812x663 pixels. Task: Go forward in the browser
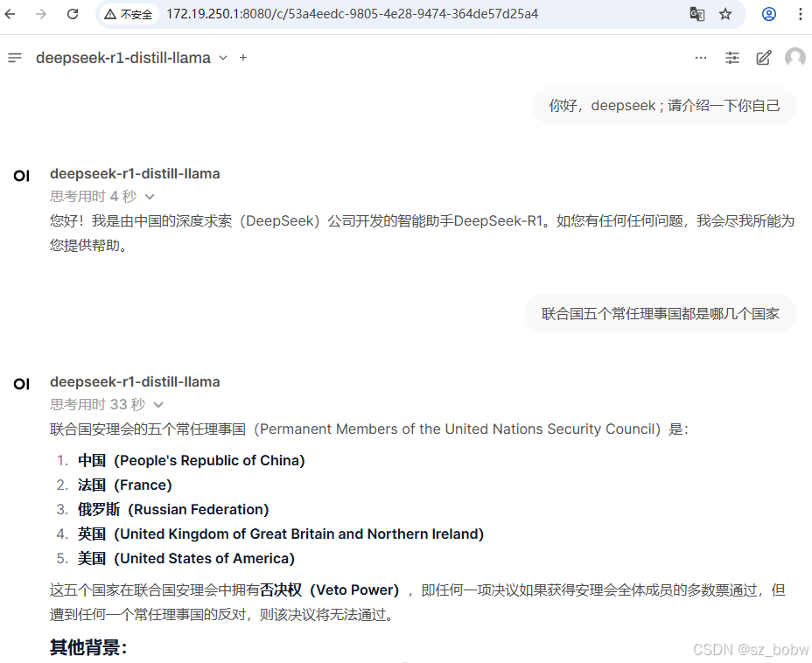[41, 14]
